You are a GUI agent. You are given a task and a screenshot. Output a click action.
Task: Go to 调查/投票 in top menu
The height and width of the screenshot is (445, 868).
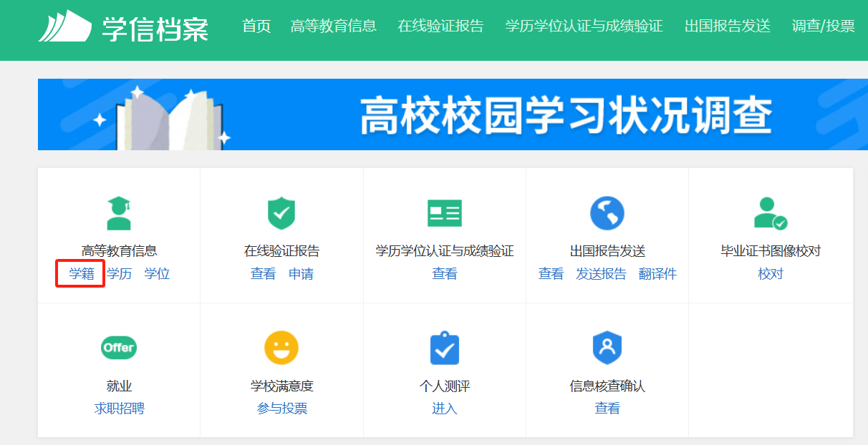pos(823,26)
